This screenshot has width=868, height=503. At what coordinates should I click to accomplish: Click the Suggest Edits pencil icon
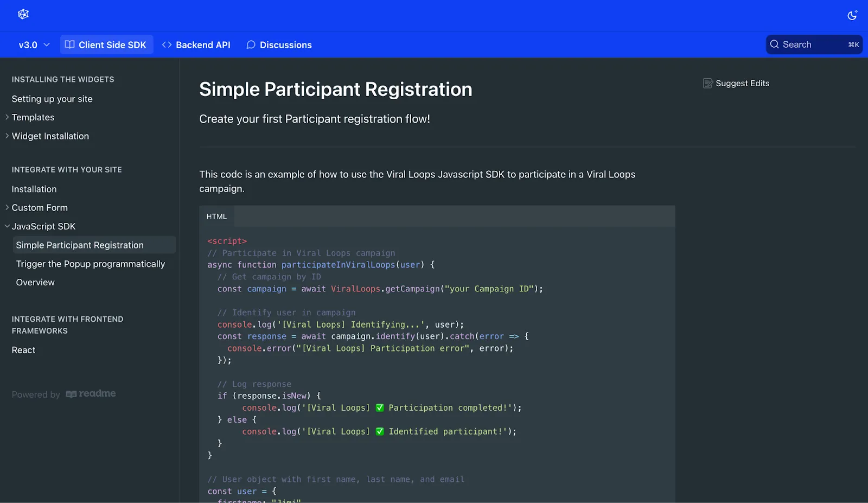click(708, 83)
